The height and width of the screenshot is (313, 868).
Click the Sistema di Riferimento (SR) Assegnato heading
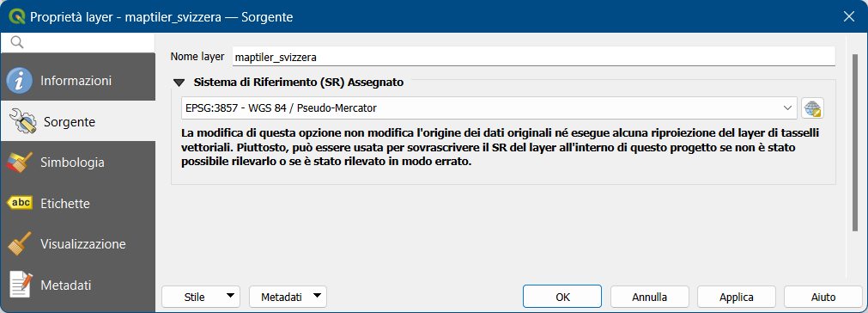click(x=299, y=83)
